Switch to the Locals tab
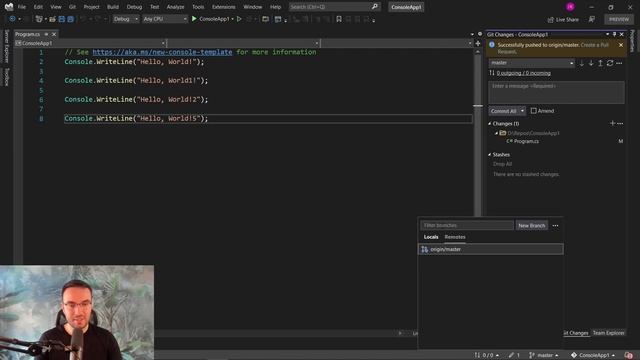640x360 pixels. 431,237
